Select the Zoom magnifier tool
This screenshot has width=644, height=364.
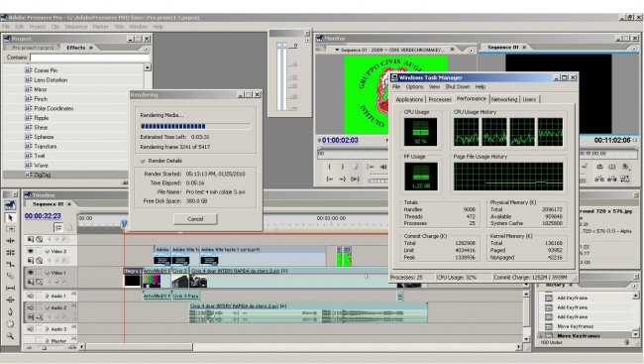pos(10,335)
